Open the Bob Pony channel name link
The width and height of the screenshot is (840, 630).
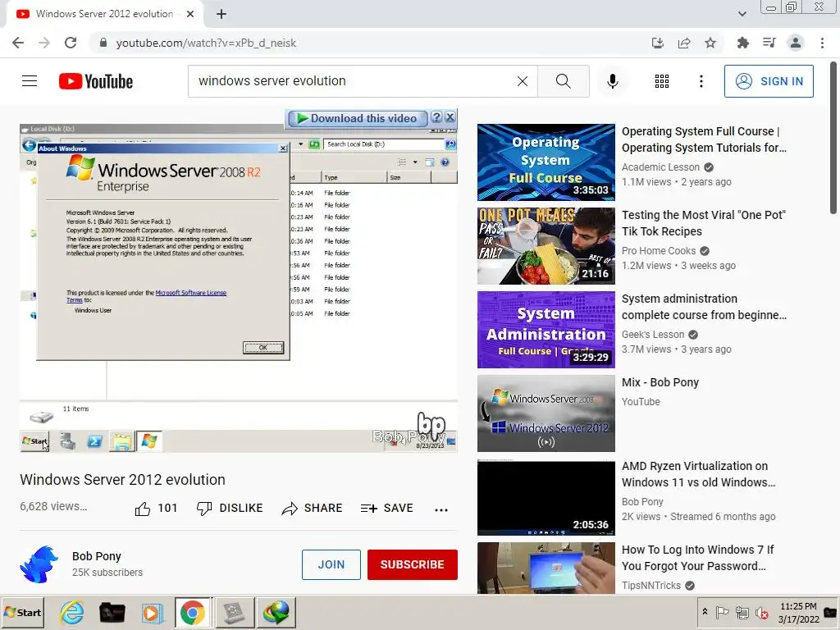click(x=97, y=556)
